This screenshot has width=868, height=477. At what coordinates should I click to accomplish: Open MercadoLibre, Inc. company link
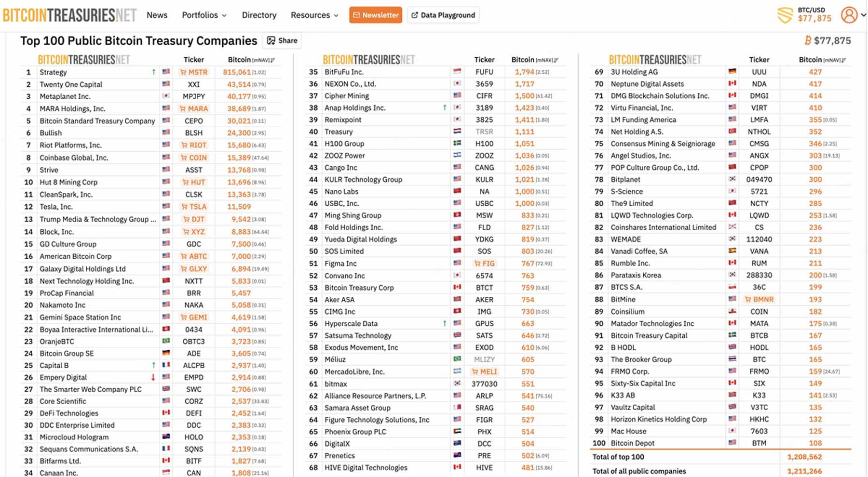354,371
